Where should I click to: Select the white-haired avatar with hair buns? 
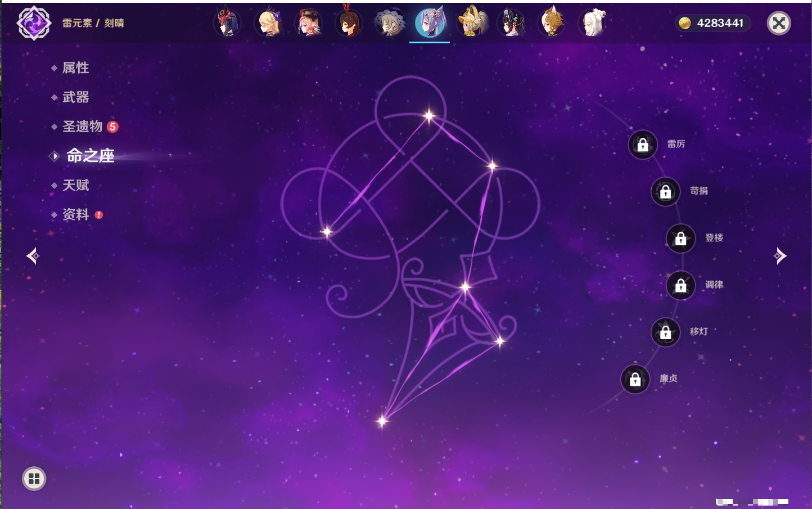(592, 23)
